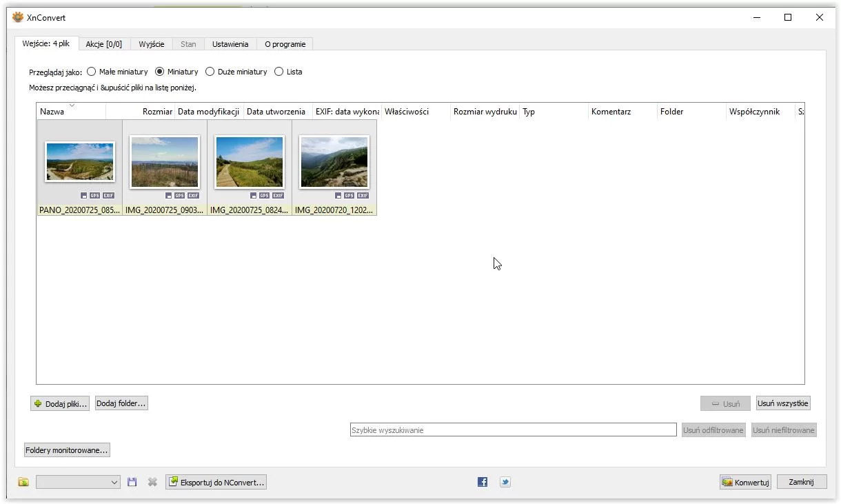Click the EXIF badge on the IMG_20200720_1202 thumbnail
Image resolution: width=841 pixels, height=504 pixels.
pos(363,196)
